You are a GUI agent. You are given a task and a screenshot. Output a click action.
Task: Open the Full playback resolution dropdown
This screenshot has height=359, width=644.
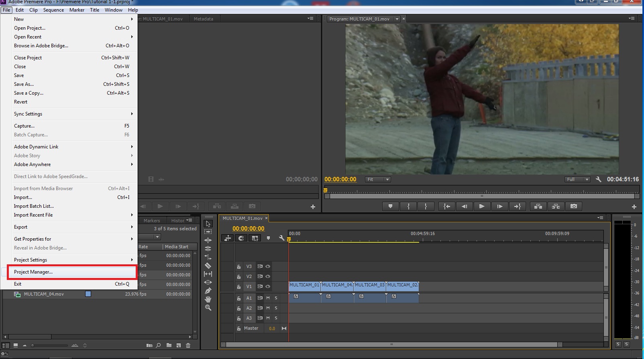pos(577,179)
